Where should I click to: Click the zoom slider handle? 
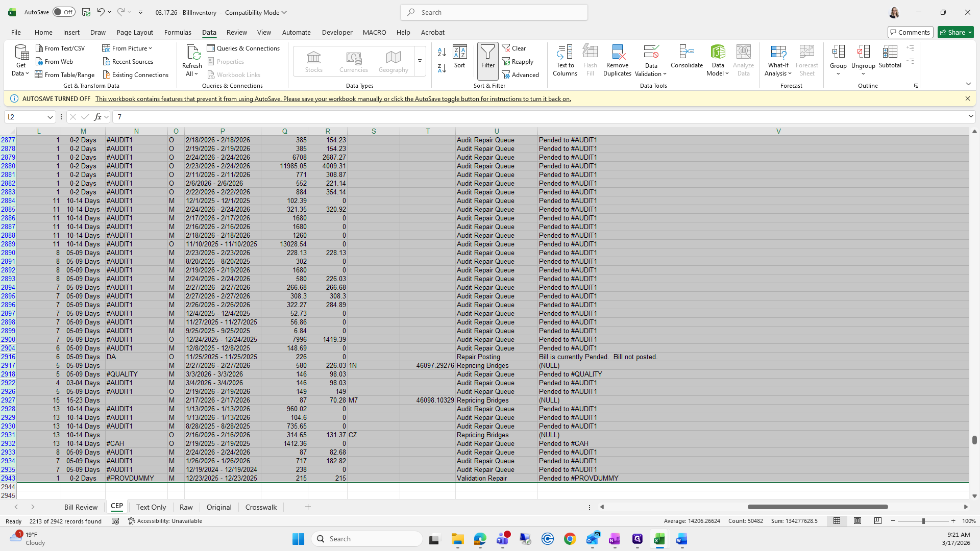923,521
